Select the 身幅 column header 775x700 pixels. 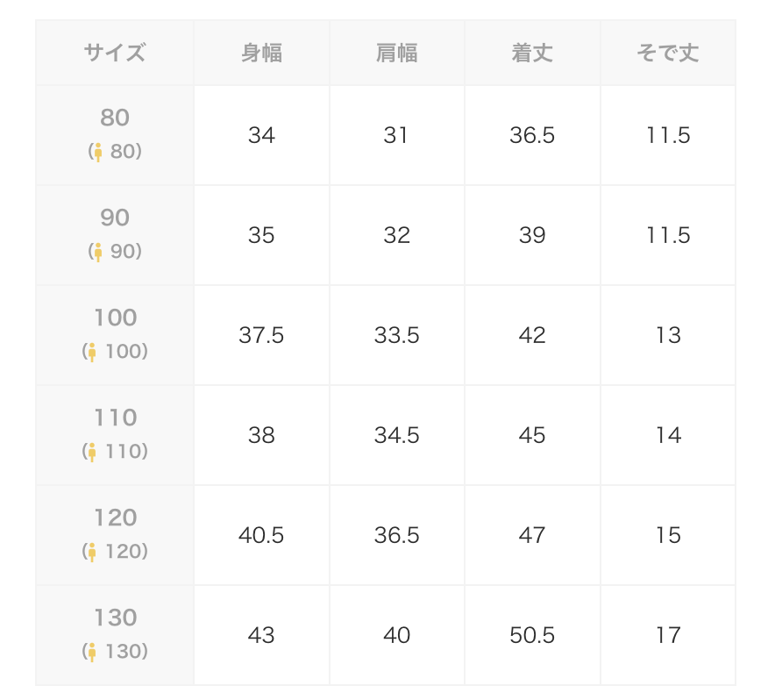[261, 53]
